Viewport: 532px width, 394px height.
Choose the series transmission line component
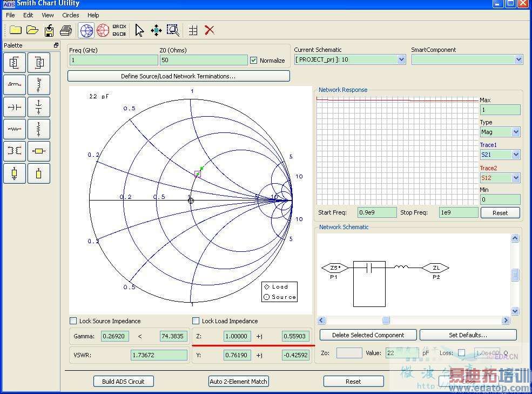tap(38, 151)
